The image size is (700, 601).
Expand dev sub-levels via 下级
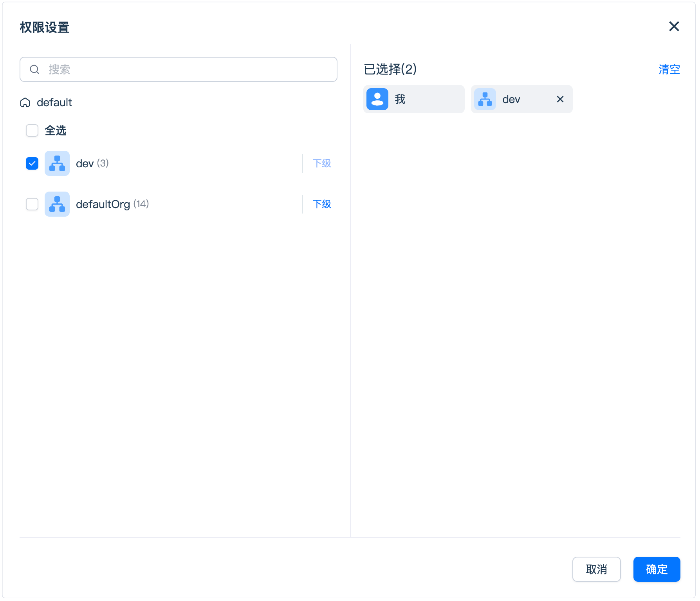tap(321, 163)
